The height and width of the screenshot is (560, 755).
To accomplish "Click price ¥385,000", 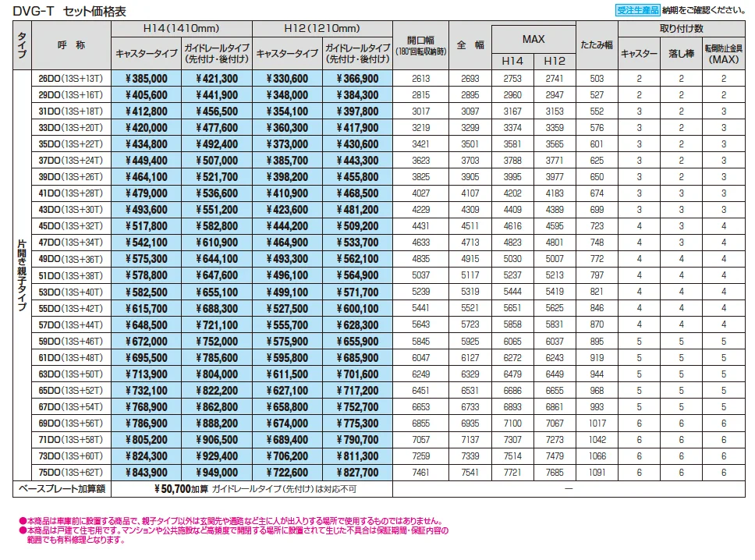I will [x=147, y=79].
